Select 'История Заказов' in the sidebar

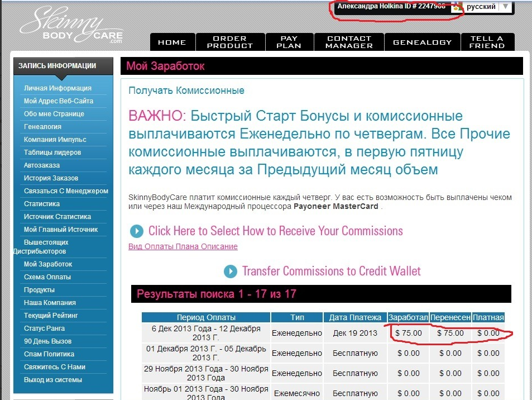pyautogui.click(x=51, y=178)
